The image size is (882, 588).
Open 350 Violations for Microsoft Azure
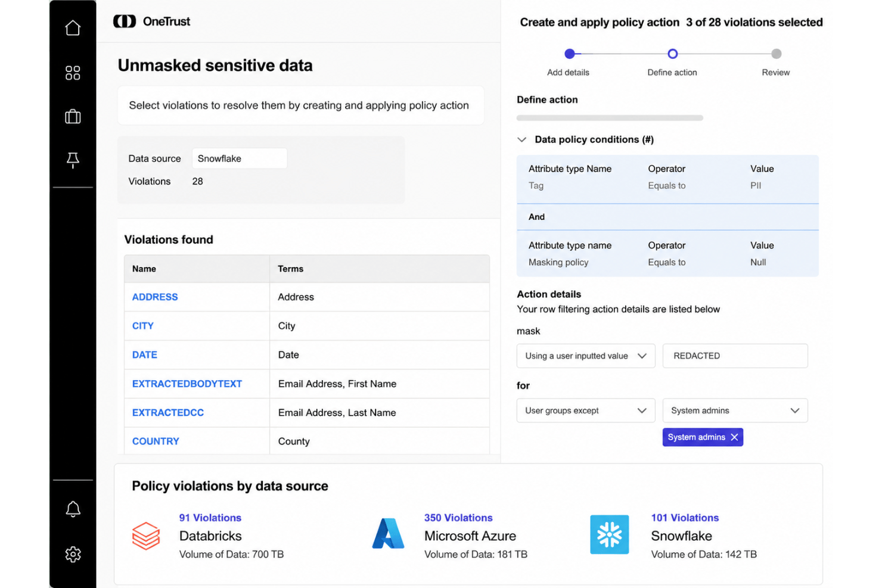point(458,518)
